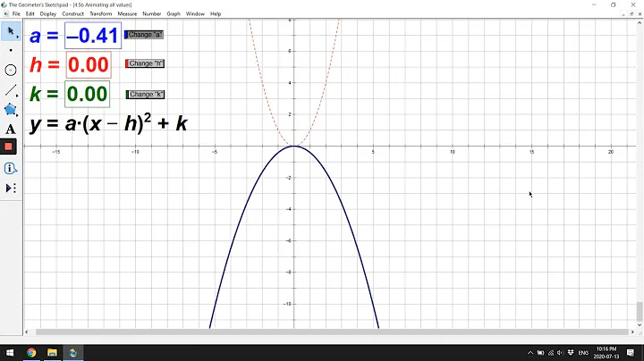Open the clock showing 10:16 PM
This screenshot has height=361, width=644.
pos(606,353)
